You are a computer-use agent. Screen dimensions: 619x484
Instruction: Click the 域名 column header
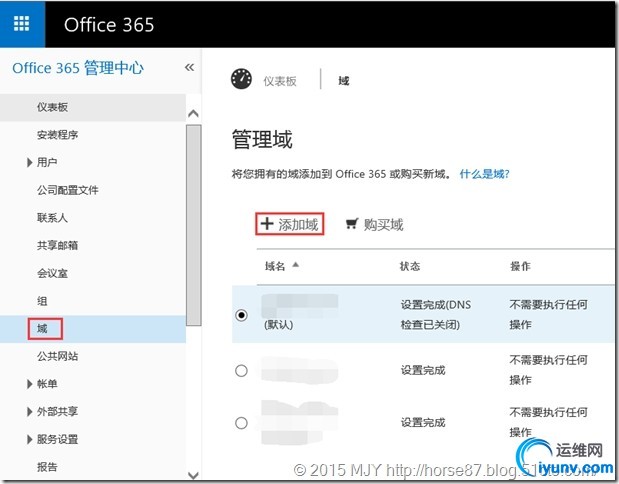[275, 266]
